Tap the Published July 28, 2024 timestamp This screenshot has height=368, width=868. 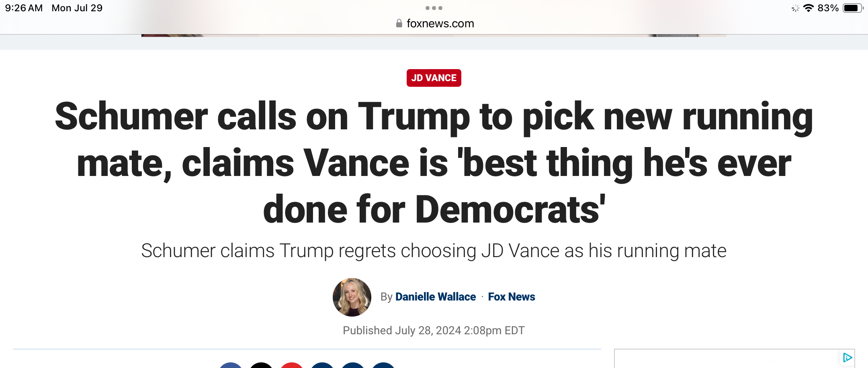click(434, 331)
